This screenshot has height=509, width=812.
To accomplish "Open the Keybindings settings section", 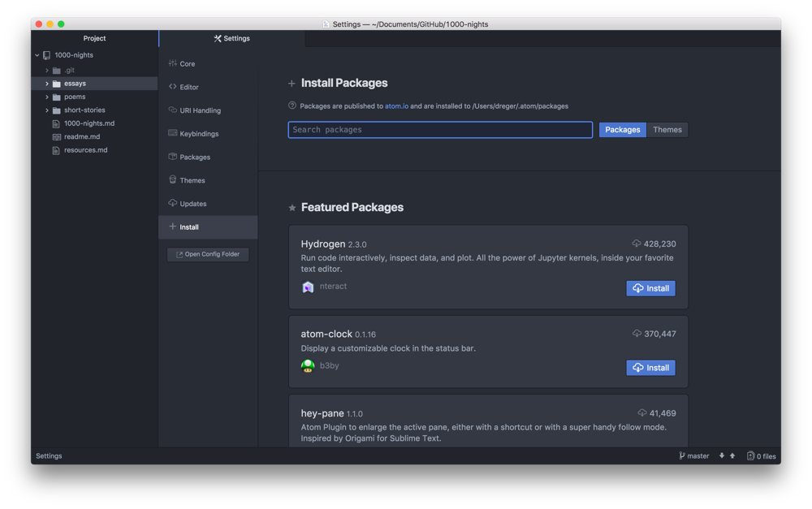I will tap(198, 134).
